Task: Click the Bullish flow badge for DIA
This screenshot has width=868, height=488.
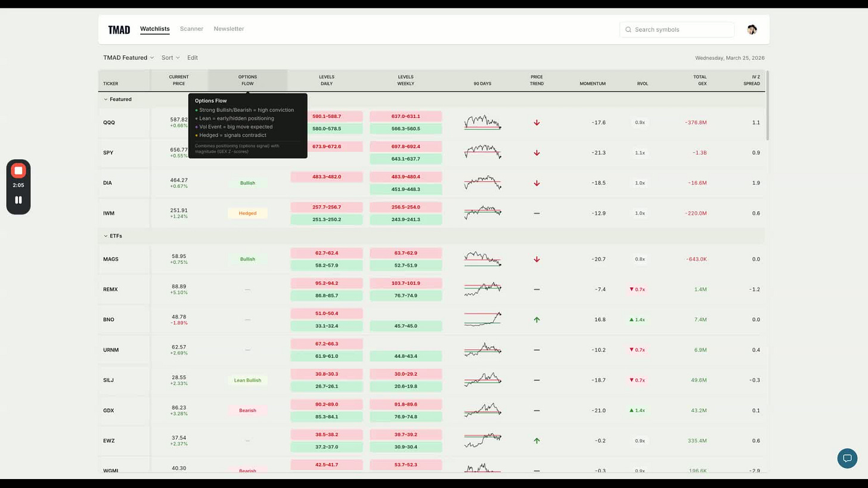Action: pyautogui.click(x=247, y=183)
